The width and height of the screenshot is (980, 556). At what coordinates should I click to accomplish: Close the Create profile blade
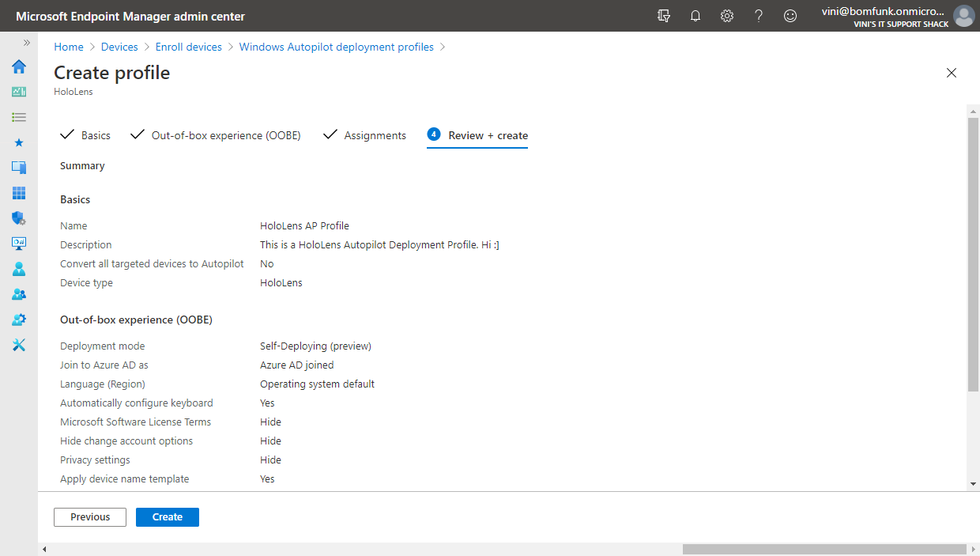coord(952,73)
